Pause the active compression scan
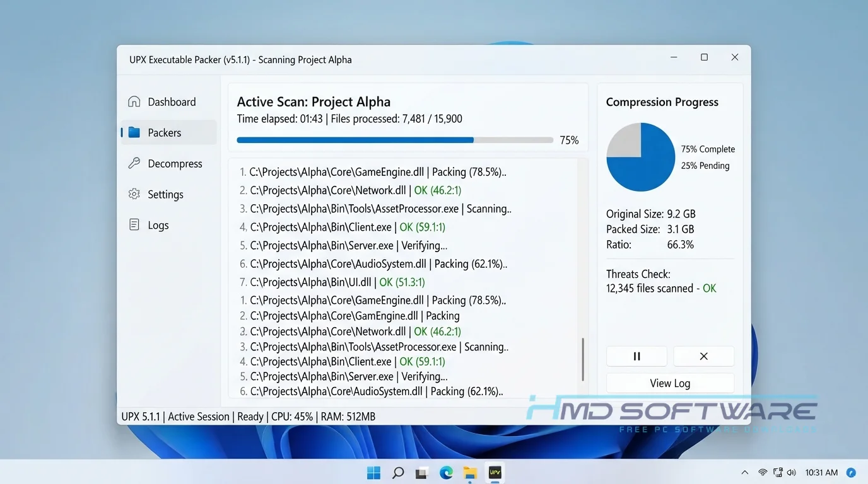Screen dimensions: 868x484 [636, 356]
